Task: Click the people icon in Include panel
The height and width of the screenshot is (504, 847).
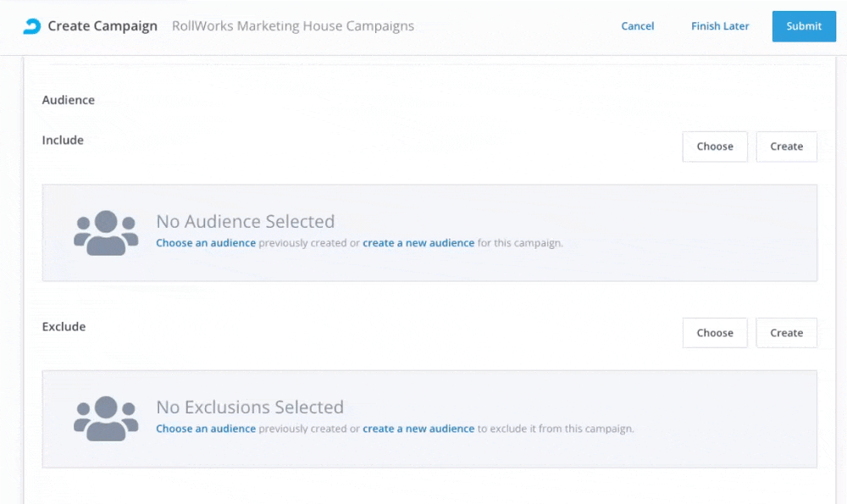Action: pos(106,233)
